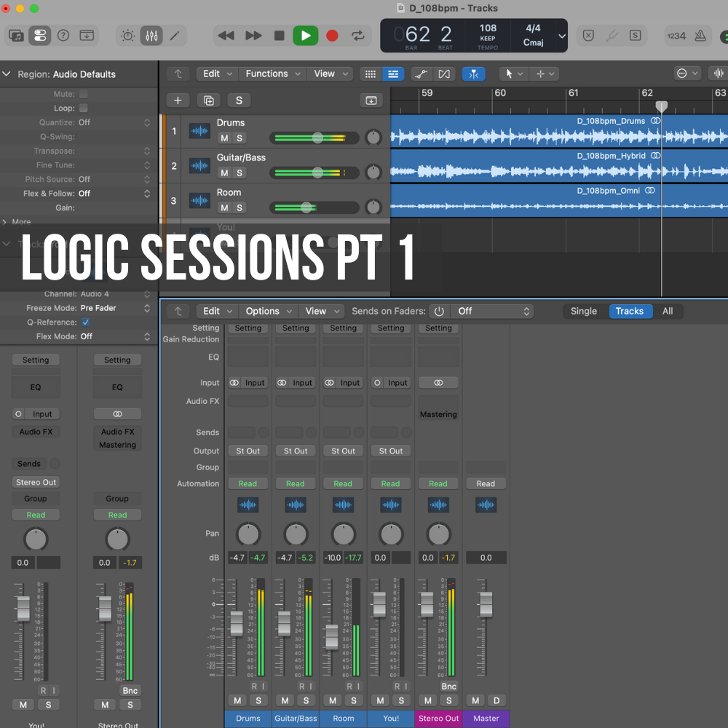This screenshot has width=728, height=728.
Task: Toggle the Q-Reference checkbox
Action: tap(85, 323)
